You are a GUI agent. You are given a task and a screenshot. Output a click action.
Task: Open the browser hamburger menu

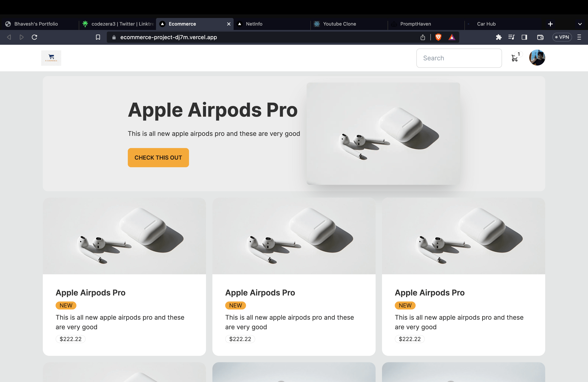click(x=579, y=37)
